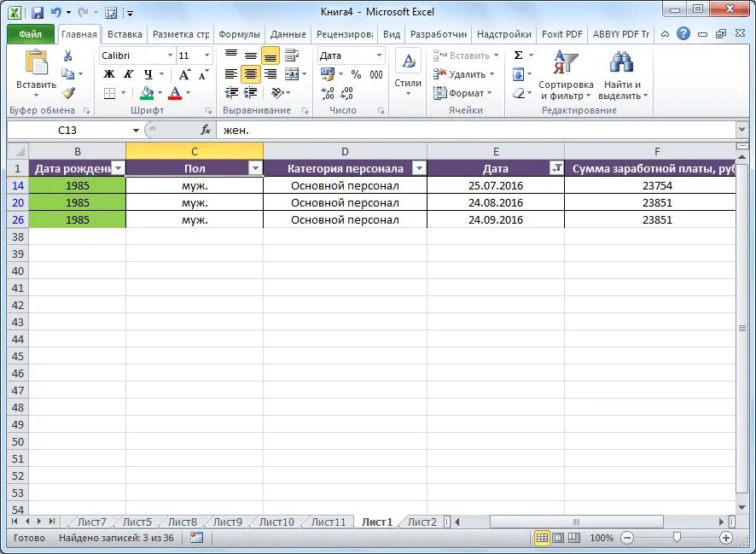This screenshot has width=756, height=554.
Task: Click the Clear eraser icon
Action: 518,93
